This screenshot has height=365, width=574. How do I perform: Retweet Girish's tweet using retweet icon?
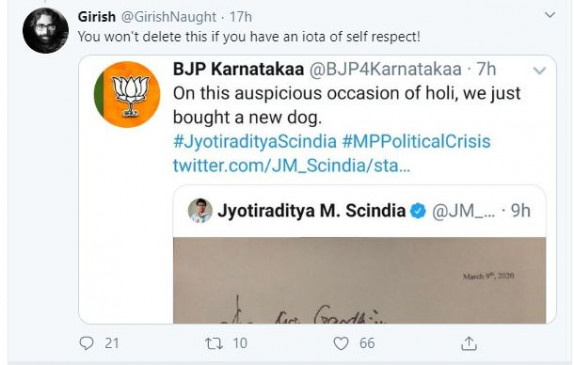pyautogui.click(x=213, y=343)
